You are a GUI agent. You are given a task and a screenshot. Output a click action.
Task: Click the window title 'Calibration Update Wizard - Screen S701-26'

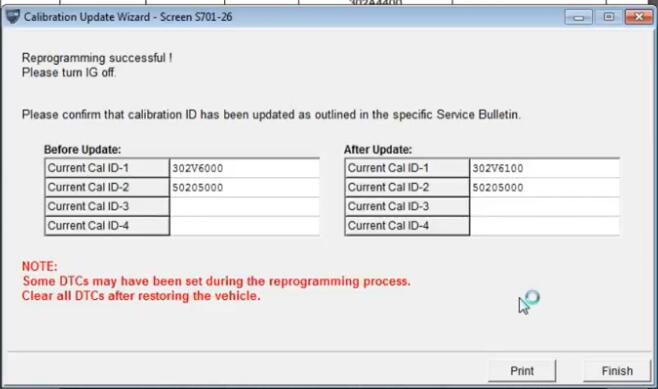point(128,17)
